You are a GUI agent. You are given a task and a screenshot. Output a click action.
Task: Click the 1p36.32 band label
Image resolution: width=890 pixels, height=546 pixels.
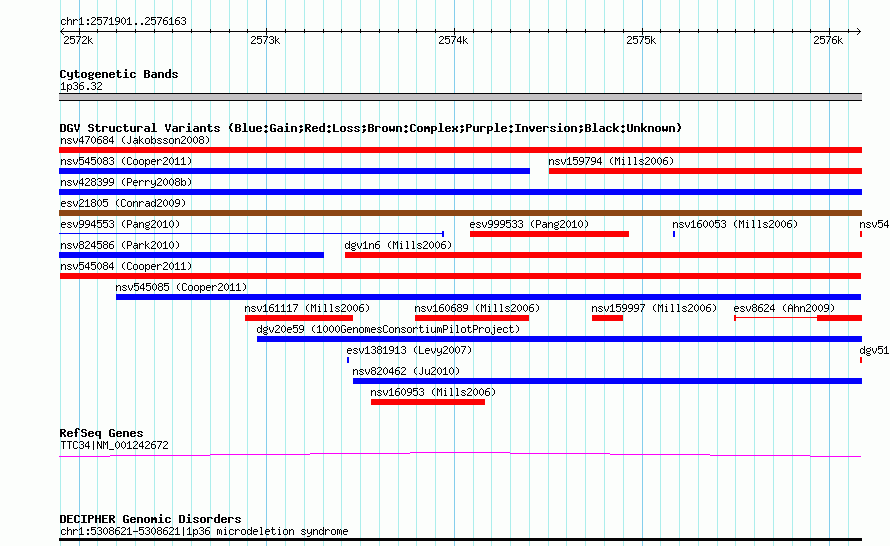coord(81,86)
